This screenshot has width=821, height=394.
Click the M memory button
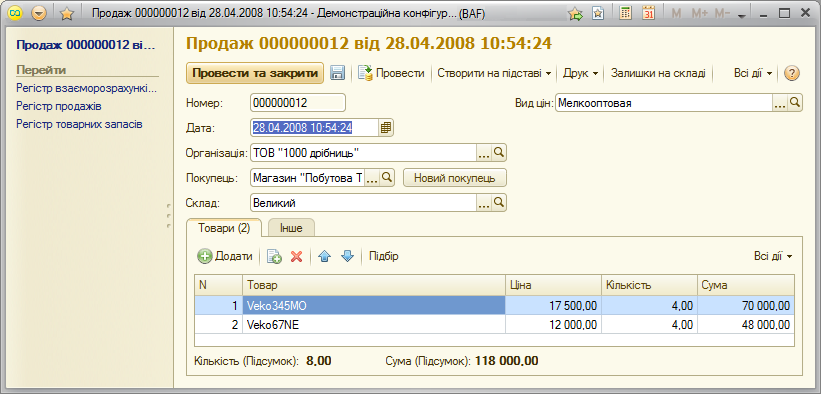coord(676,14)
